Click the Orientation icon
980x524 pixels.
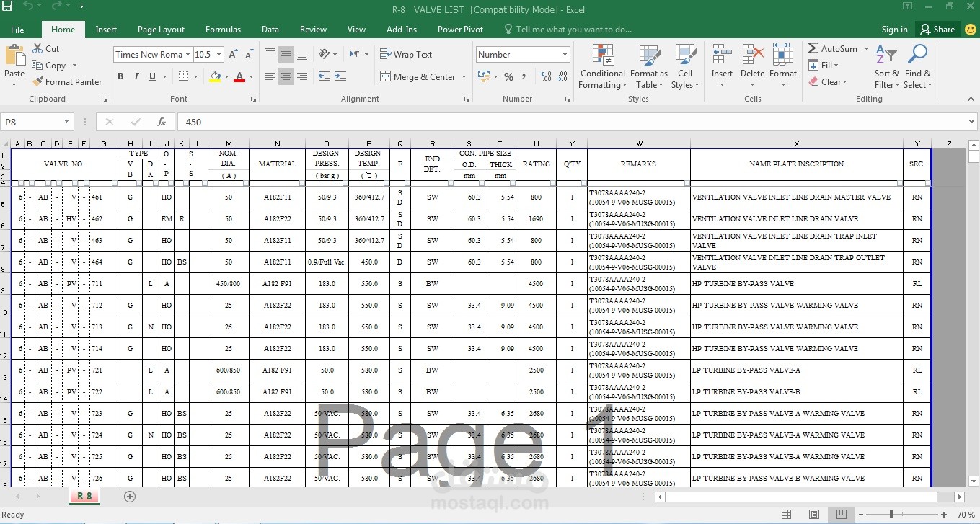[325, 55]
